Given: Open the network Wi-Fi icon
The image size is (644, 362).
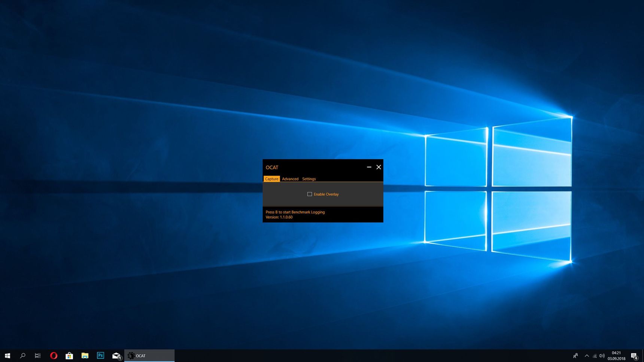Looking at the screenshot, I should (x=595, y=356).
